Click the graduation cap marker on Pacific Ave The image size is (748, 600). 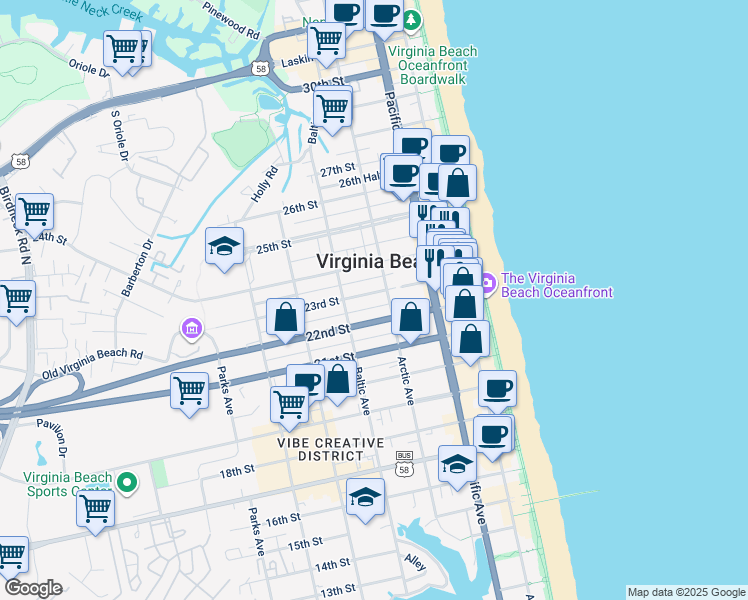[457, 467]
